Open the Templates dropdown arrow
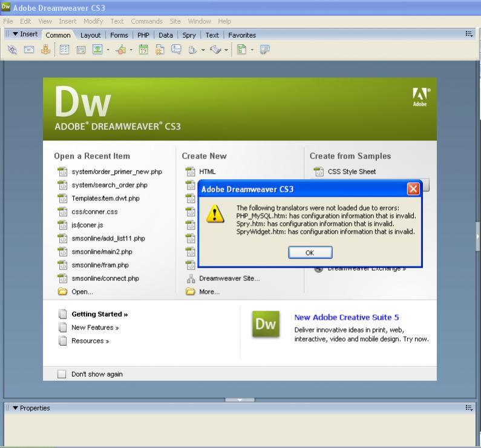The image size is (481, 448). point(252,50)
